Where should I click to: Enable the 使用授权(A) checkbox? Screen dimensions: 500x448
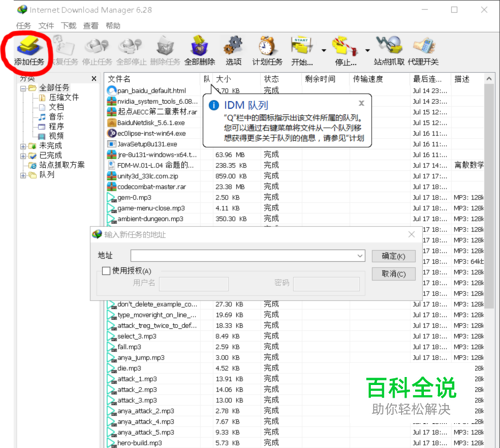pyautogui.click(x=106, y=271)
